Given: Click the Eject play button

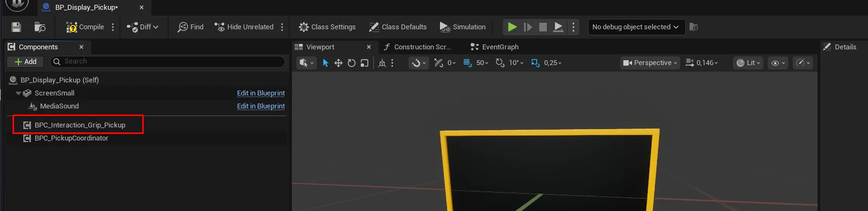Looking at the screenshot, I should click(x=558, y=27).
